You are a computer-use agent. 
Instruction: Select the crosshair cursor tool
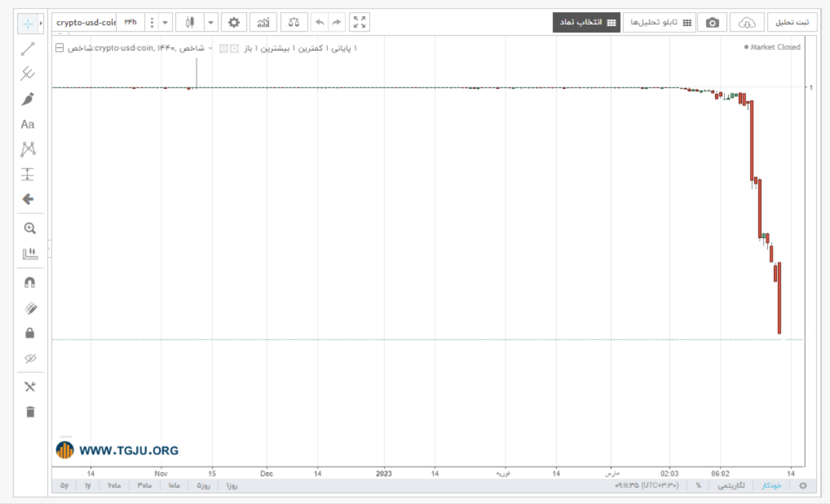(x=28, y=24)
